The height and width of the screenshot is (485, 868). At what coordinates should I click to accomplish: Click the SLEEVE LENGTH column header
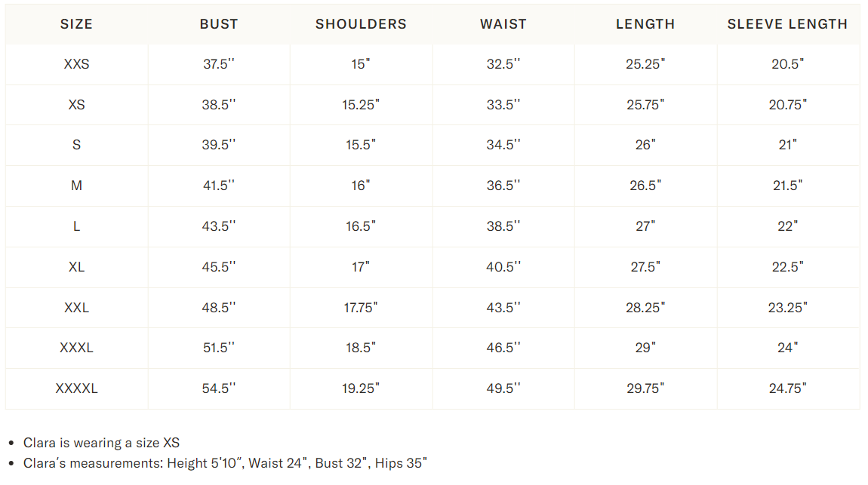tap(787, 24)
